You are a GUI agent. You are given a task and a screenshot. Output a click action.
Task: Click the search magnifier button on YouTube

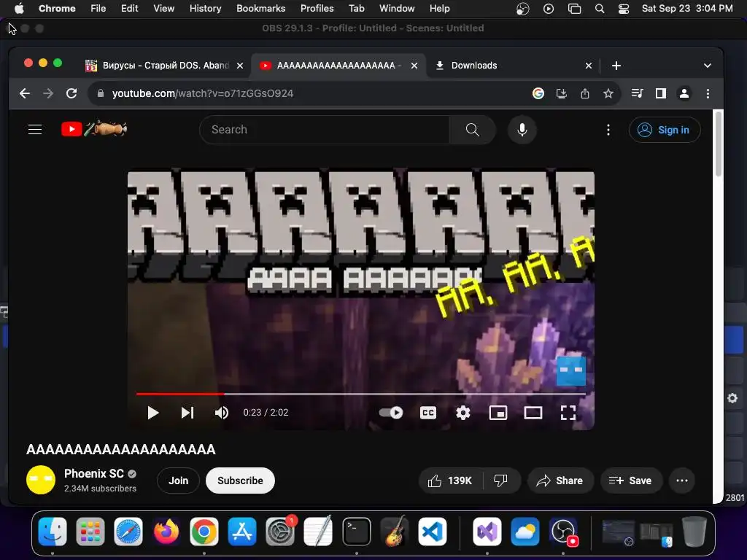[x=472, y=130]
